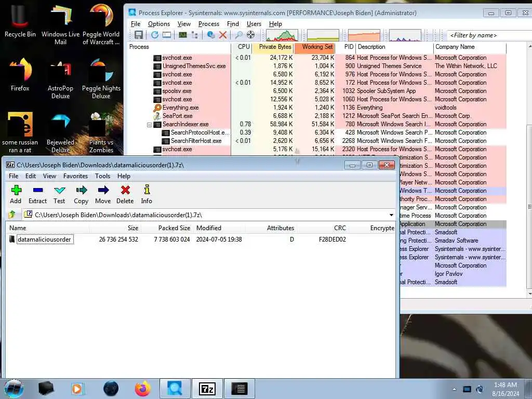
Task: Click the 7-Zip taskbar button
Action: (x=207, y=389)
